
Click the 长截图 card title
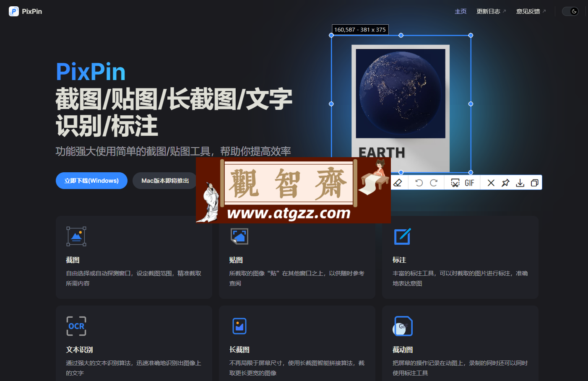239,350
